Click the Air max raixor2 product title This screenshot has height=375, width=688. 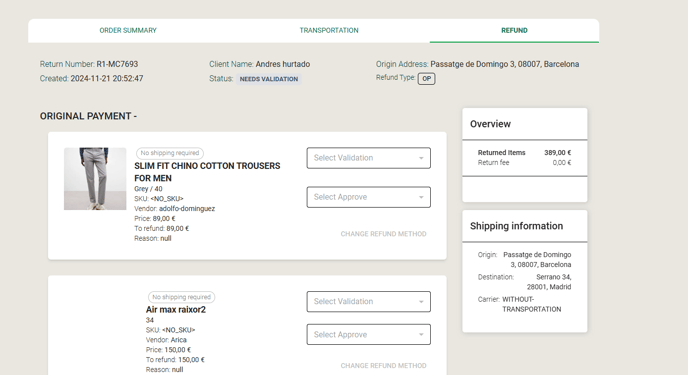point(176,310)
